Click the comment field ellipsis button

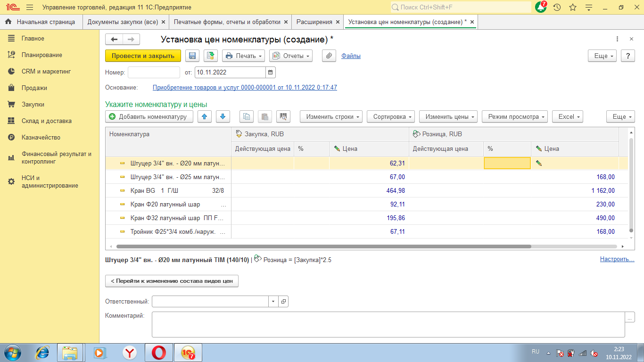tap(630, 317)
